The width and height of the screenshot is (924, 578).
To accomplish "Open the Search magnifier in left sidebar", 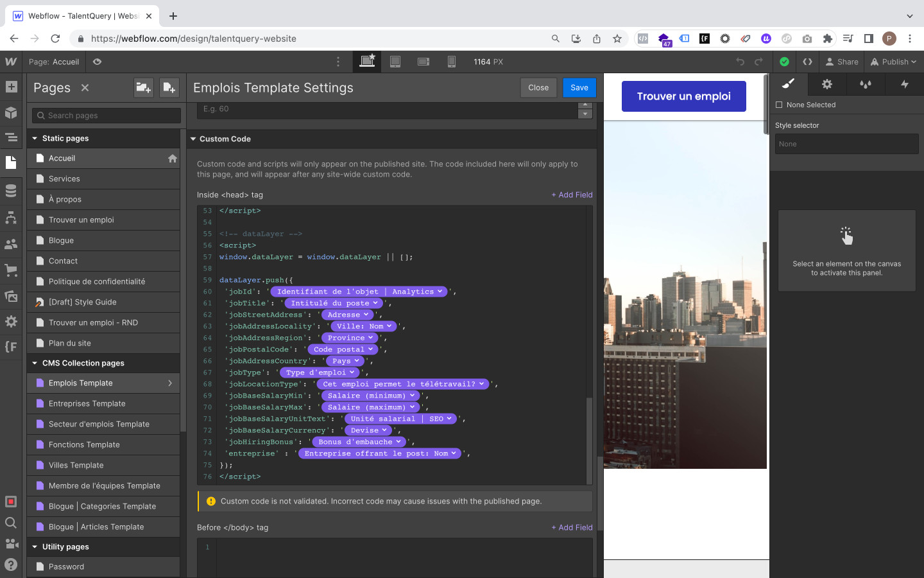I will [x=11, y=523].
